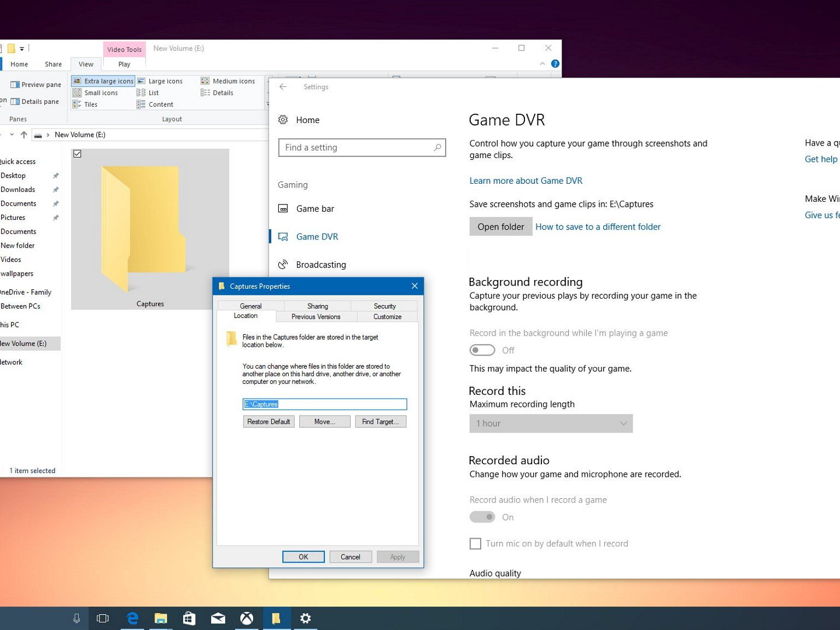Click the Task View taskbar icon
The image size is (840, 630).
pyautogui.click(x=102, y=618)
